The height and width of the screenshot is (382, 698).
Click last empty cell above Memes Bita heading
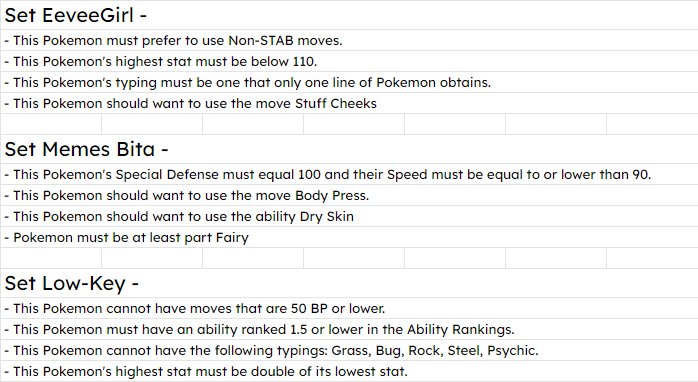pos(653,124)
